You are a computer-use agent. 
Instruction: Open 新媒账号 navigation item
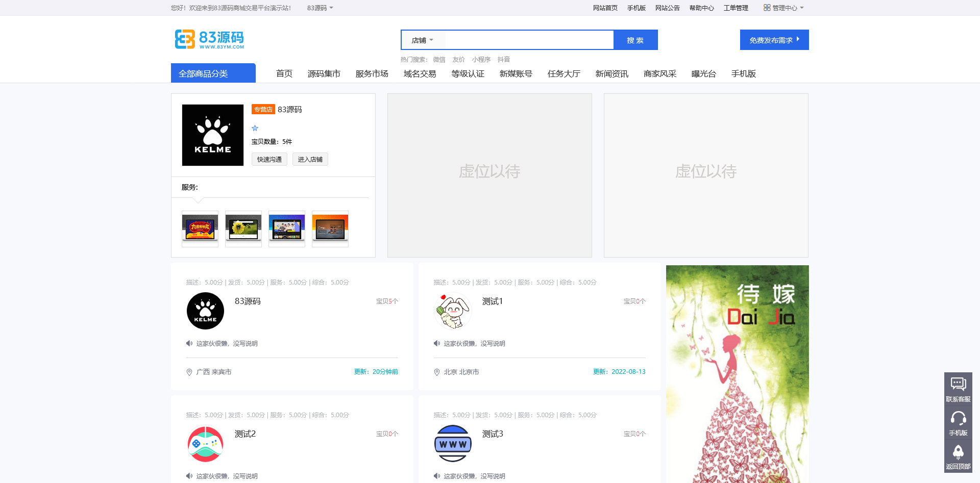tap(516, 73)
